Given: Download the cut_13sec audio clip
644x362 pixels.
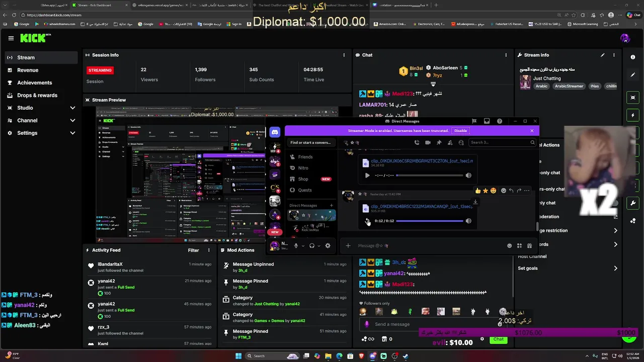Looking at the screenshot, I should [x=475, y=202].
